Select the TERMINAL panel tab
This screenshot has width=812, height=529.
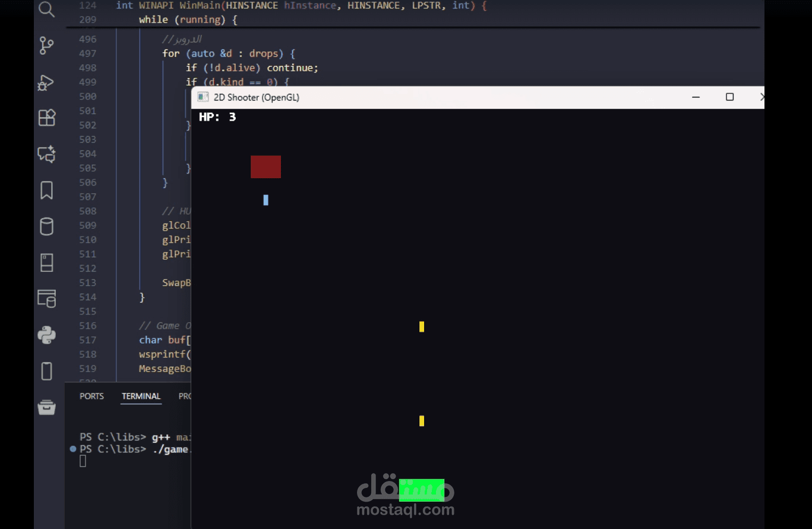(x=141, y=396)
